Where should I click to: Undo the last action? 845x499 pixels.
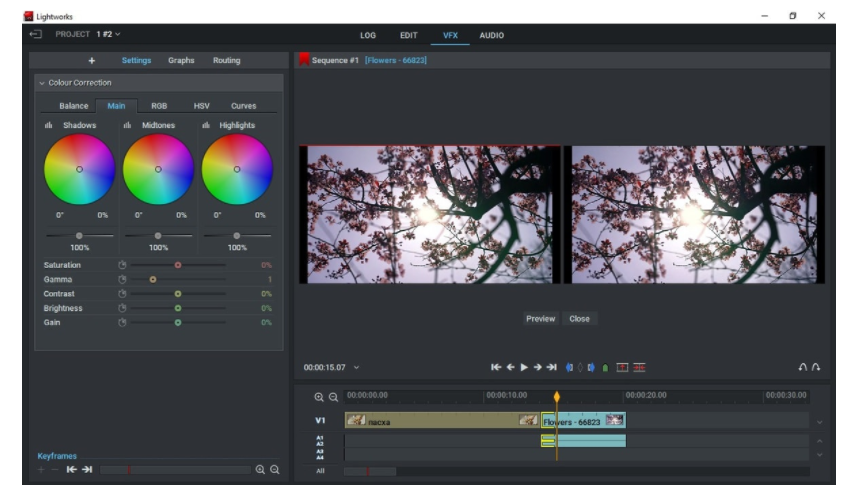(x=802, y=367)
